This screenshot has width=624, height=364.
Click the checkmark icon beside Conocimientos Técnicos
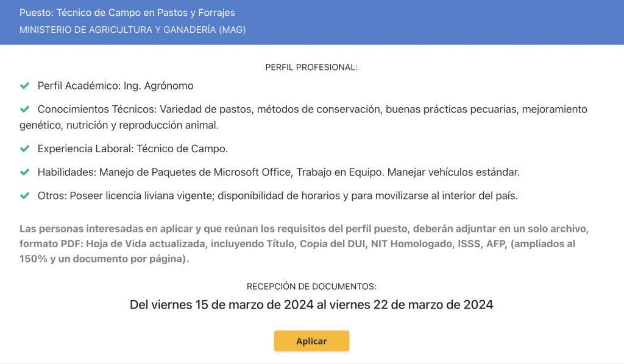click(24, 109)
